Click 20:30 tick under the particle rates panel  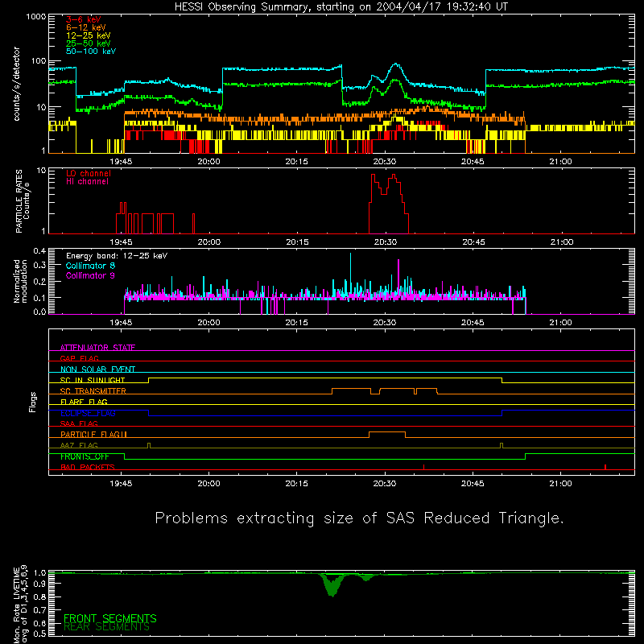point(386,242)
